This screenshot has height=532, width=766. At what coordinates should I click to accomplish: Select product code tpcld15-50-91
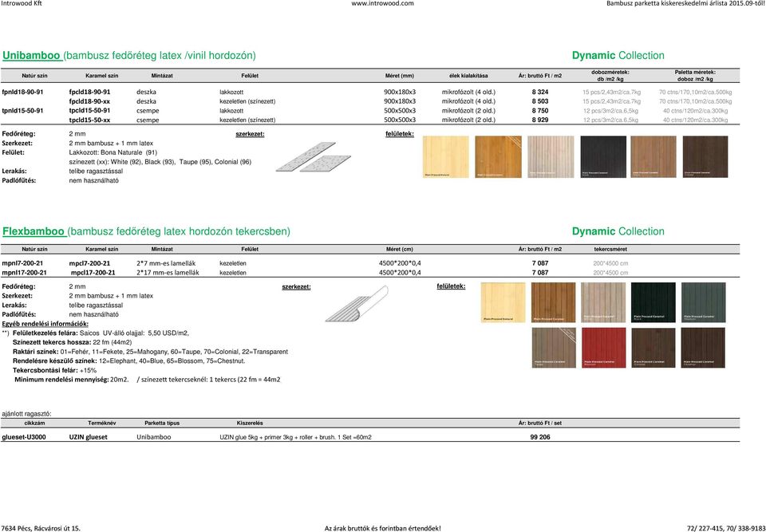(90, 111)
